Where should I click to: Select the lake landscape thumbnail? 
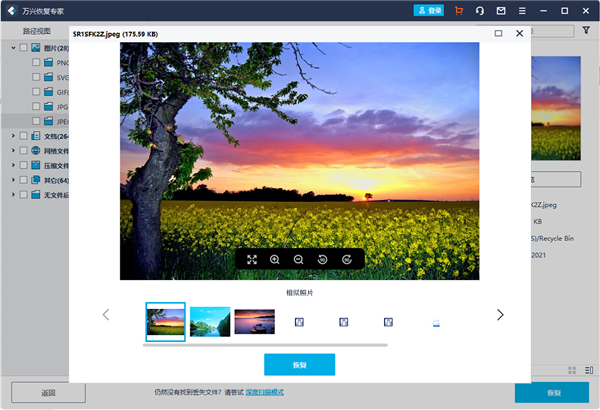coord(210,321)
